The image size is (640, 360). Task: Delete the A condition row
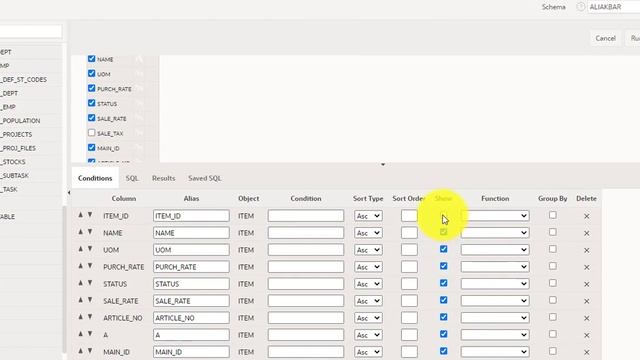click(x=587, y=335)
